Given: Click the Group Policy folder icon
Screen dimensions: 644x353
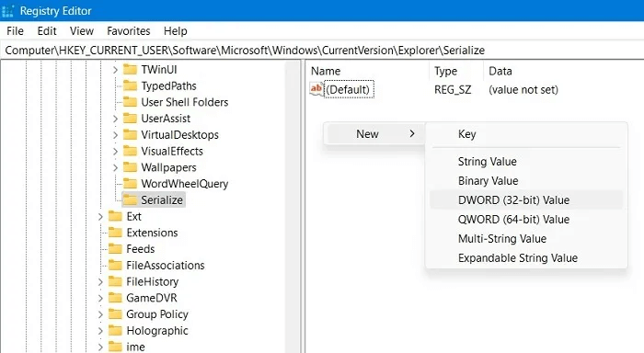Looking at the screenshot, I should pyautogui.click(x=115, y=314).
